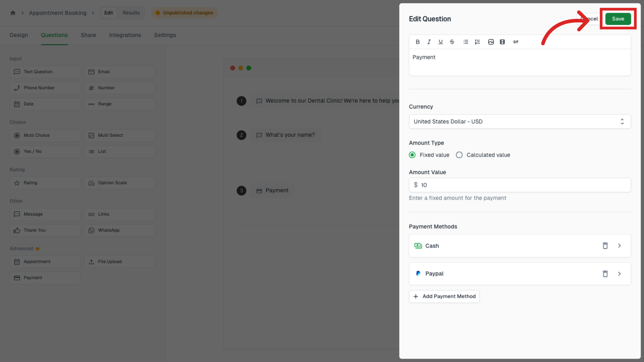This screenshot has width=644, height=362.
Task: Delete the Paypal payment method
Action: [605, 274]
